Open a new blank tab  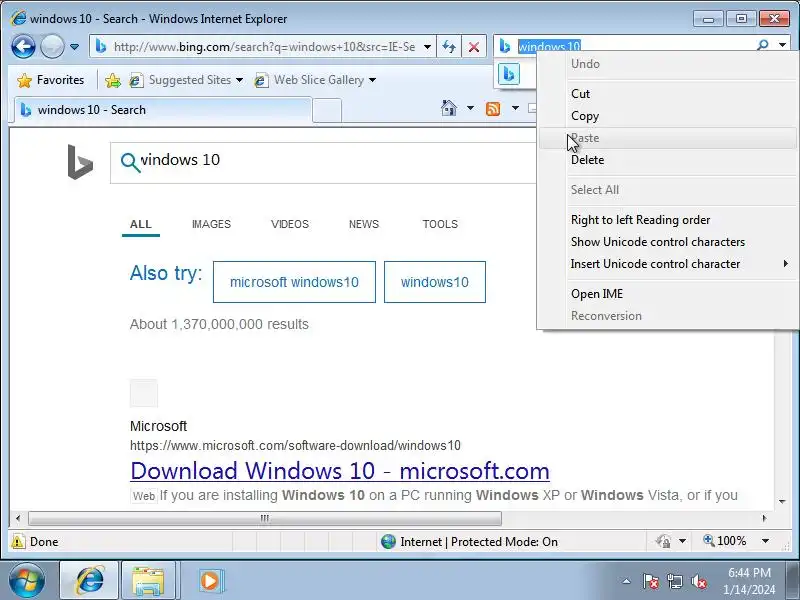pyautogui.click(x=327, y=110)
